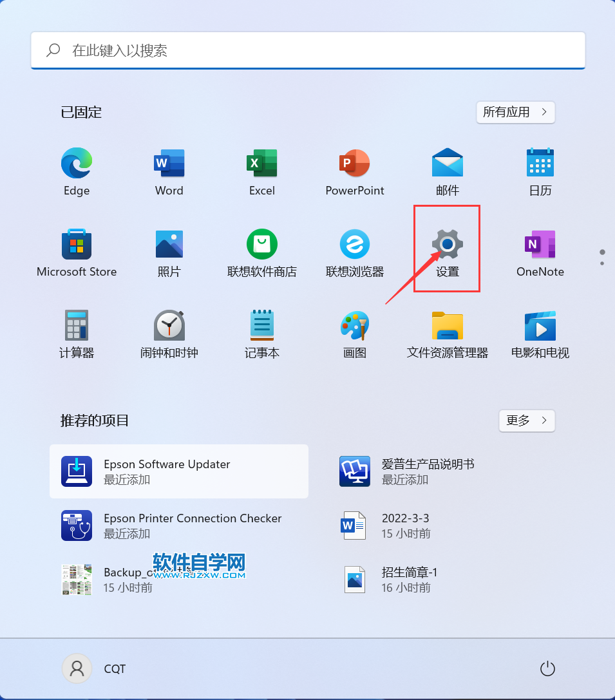Open the CQT user account menu
The width and height of the screenshot is (615, 700).
95,668
